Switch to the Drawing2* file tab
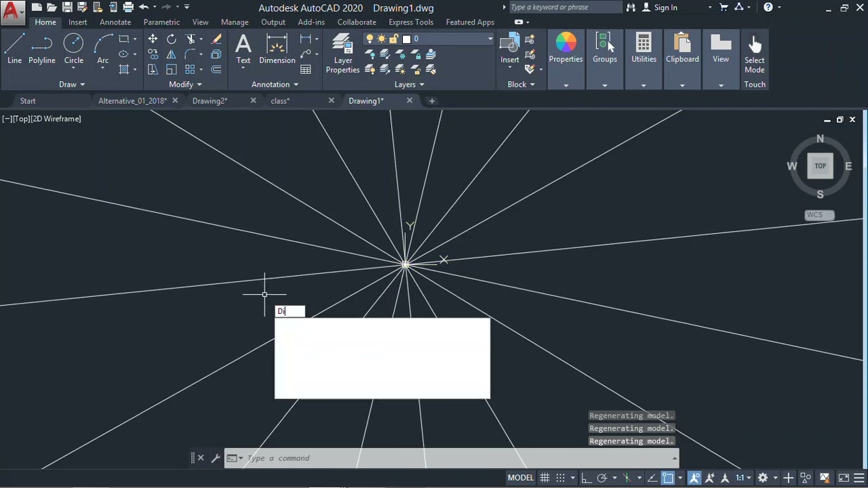This screenshot has width=868, height=488. [210, 100]
